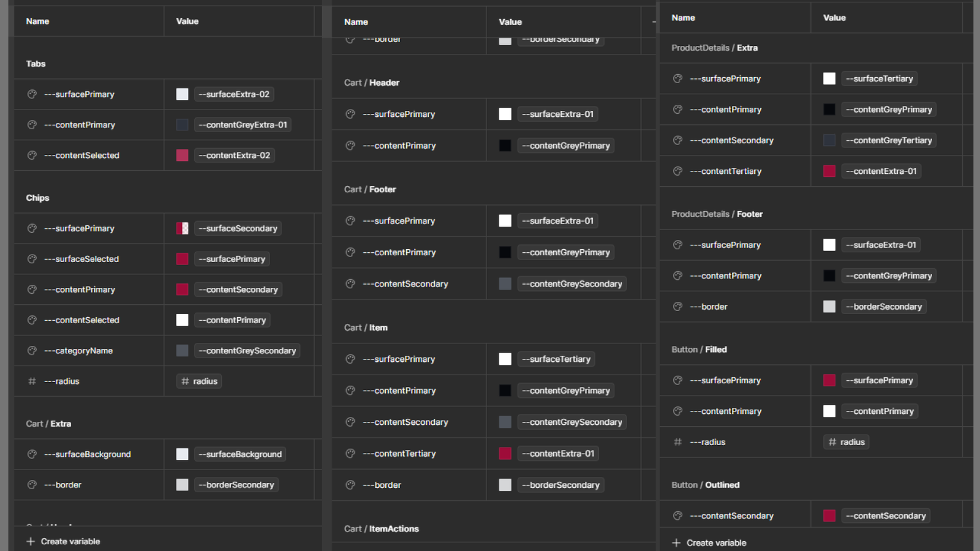Click the Name column header in left panel
The width and height of the screenshot is (980, 551).
tap(37, 21)
